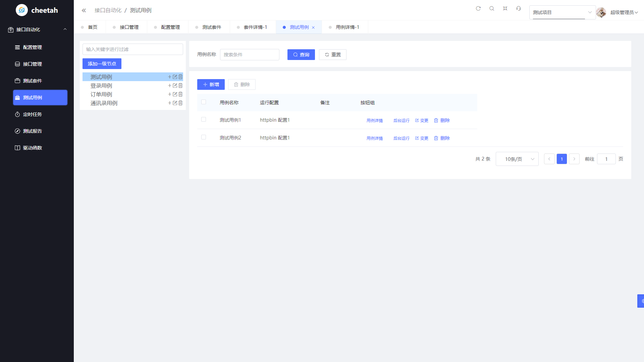Click the add child icon on 登录用例 node
The height and width of the screenshot is (362, 644).
[170, 86]
